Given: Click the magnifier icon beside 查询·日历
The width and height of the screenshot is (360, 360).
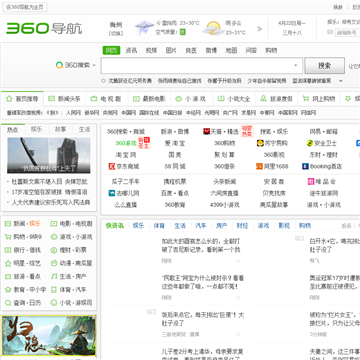Looking at the screenshot, I should [8, 303].
